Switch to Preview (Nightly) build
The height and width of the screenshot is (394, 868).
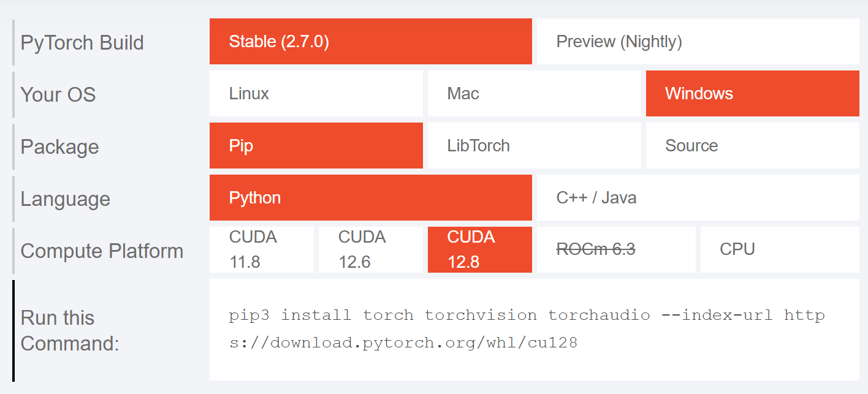point(698,42)
